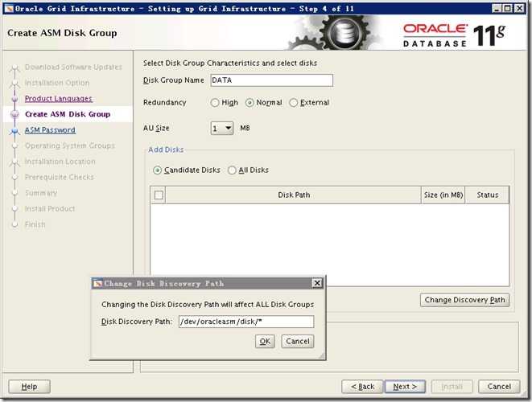Viewport: 532px width, 402px height.
Task: Open the AU Size dropdown
Action: [222, 128]
